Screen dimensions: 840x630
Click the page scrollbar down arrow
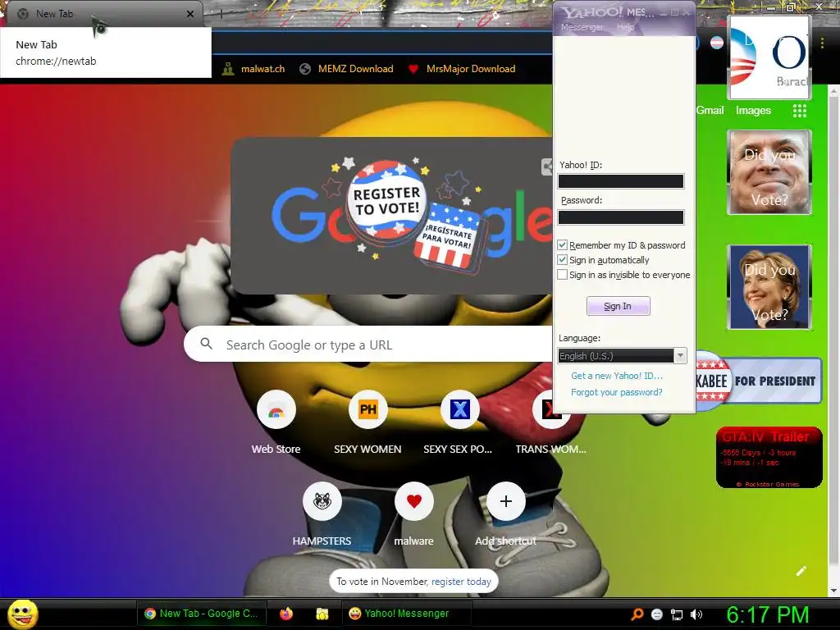pyautogui.click(x=833, y=591)
